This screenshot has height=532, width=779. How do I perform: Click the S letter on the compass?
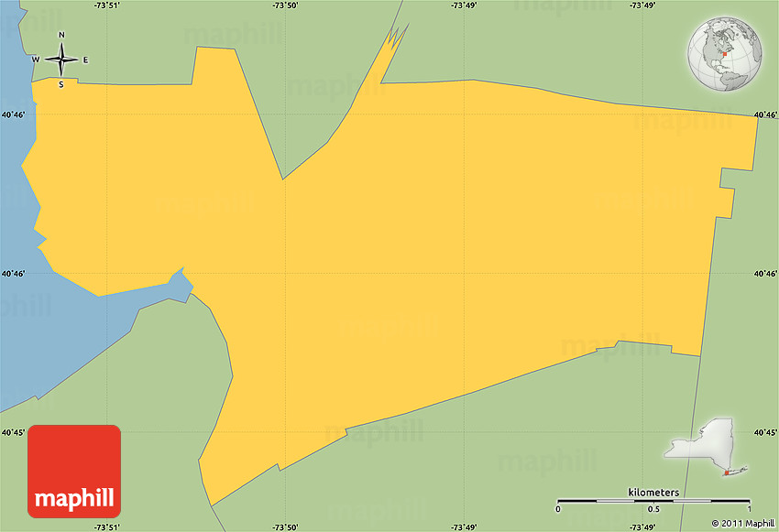tap(61, 85)
